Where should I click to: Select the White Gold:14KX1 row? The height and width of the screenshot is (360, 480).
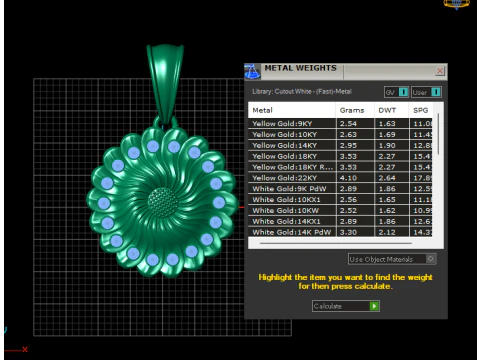340,221
